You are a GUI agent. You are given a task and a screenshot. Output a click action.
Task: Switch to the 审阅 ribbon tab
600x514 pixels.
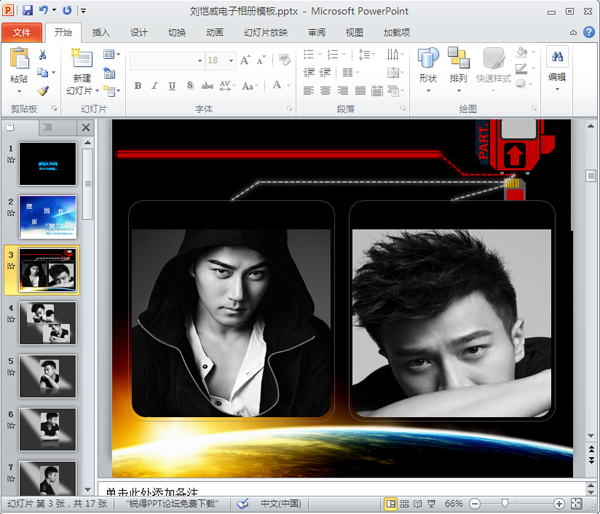click(x=317, y=33)
